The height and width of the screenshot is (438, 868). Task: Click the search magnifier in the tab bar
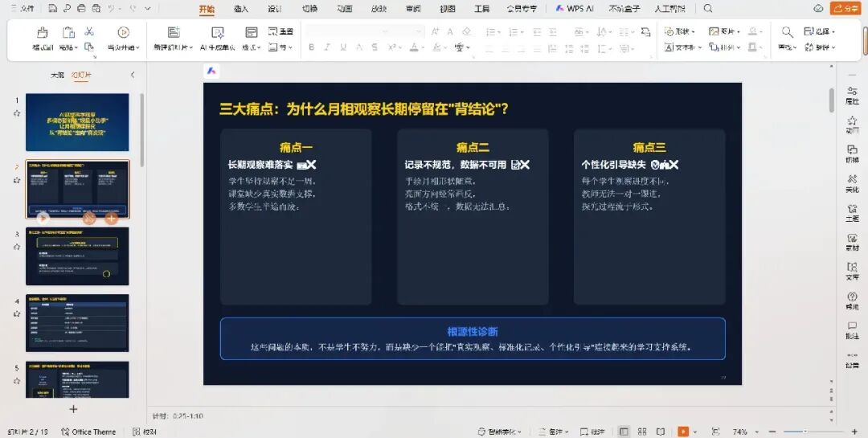click(x=708, y=8)
